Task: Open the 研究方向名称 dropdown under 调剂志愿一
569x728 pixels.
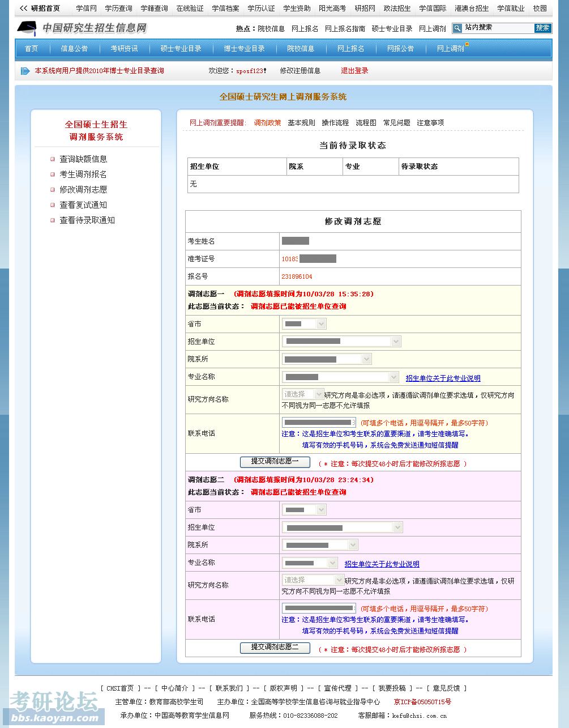Action: coord(303,394)
